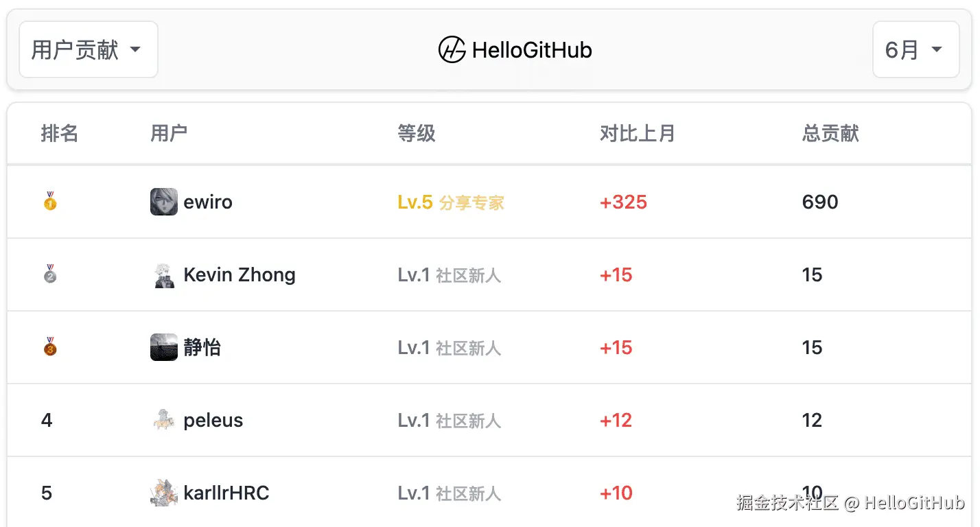Click the gold medal rank icon
This screenshot has width=980, height=527.
click(50, 202)
